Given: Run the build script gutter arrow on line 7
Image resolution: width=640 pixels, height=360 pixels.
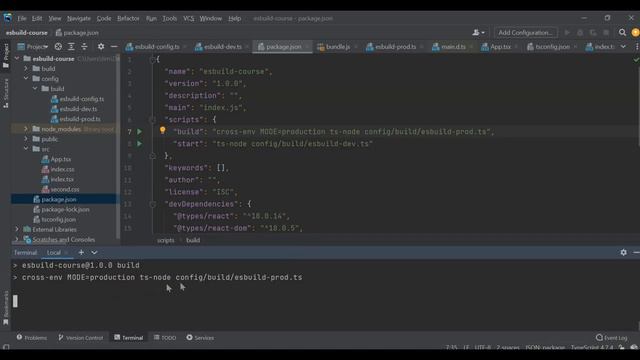Looking at the screenshot, I should [x=140, y=132].
